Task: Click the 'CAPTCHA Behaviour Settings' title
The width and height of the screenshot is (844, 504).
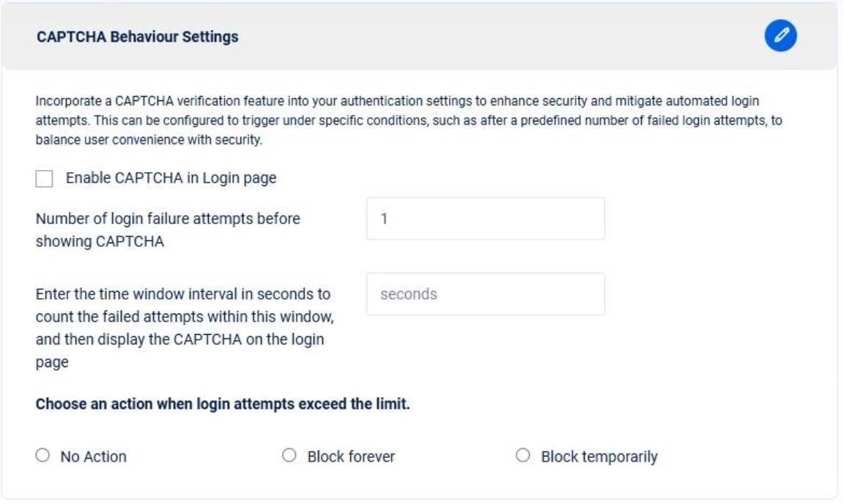Action: 137,37
